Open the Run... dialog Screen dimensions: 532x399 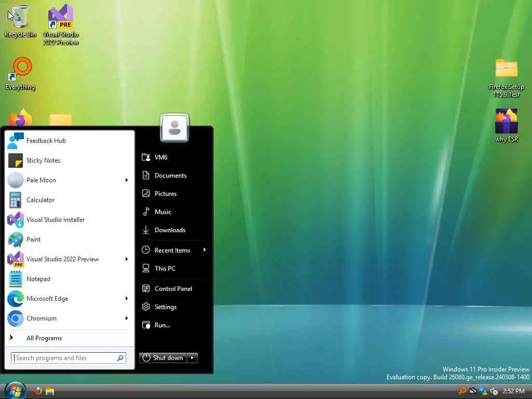coord(174,325)
